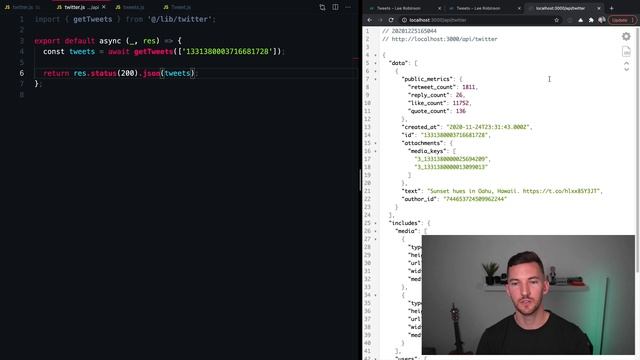Click the JS file icon on the Tweet.js tab

tap(166, 7)
